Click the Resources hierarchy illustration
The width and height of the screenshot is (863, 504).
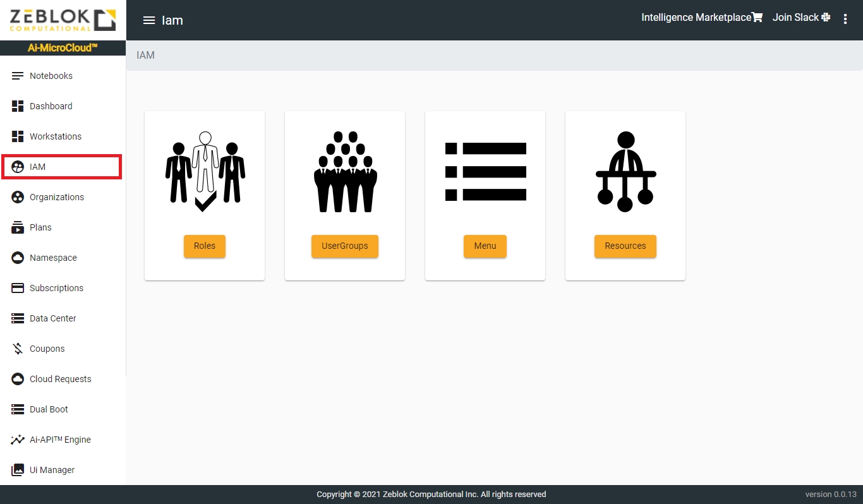coord(625,171)
